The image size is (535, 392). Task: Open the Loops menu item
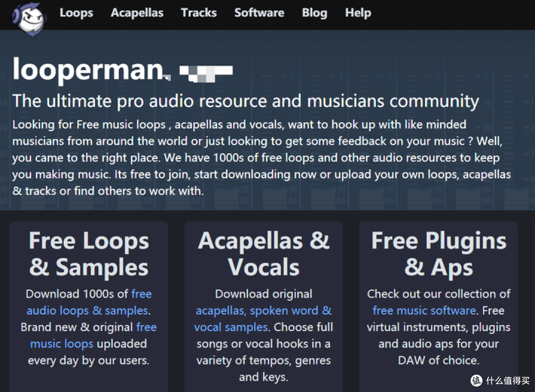76,12
